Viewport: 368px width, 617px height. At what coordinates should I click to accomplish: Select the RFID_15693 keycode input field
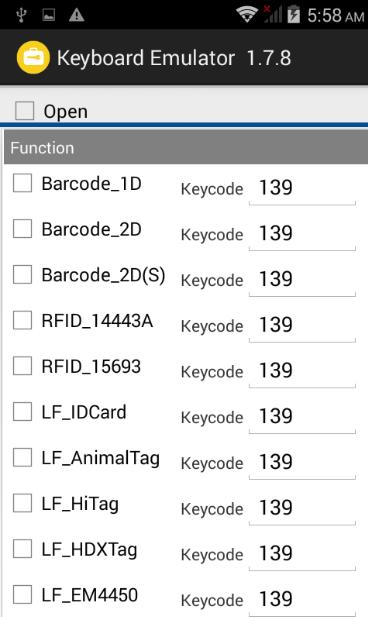302,371
